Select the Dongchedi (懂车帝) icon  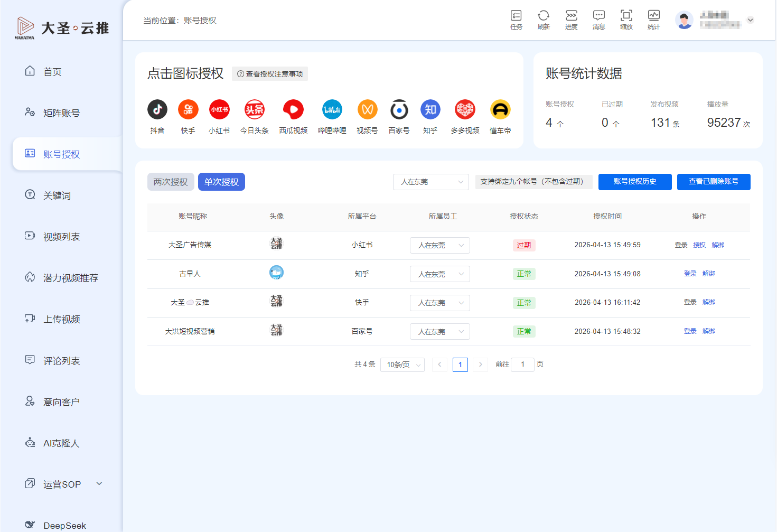tap(500, 109)
